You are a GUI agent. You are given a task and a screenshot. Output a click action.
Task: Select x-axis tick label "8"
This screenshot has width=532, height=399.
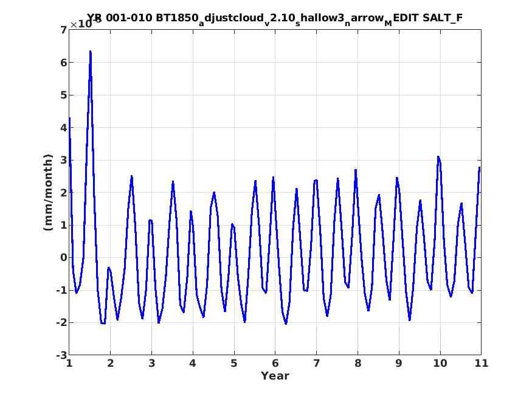(358, 363)
